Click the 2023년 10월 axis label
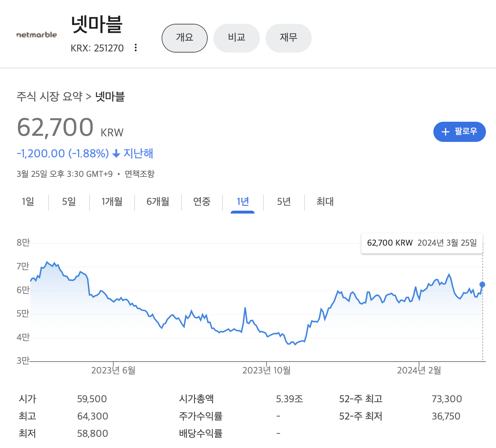This screenshot has height=448, width=496. coord(267,370)
